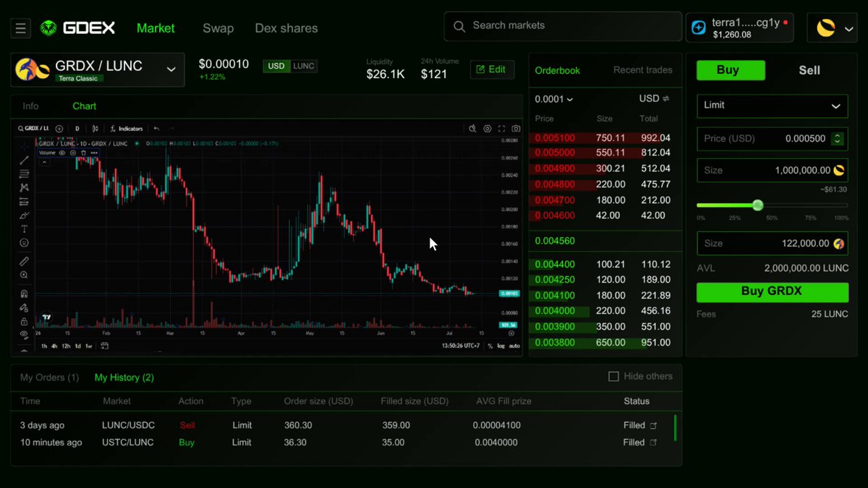The width and height of the screenshot is (868, 488).
Task: Switch price display to USD
Action: point(276,66)
